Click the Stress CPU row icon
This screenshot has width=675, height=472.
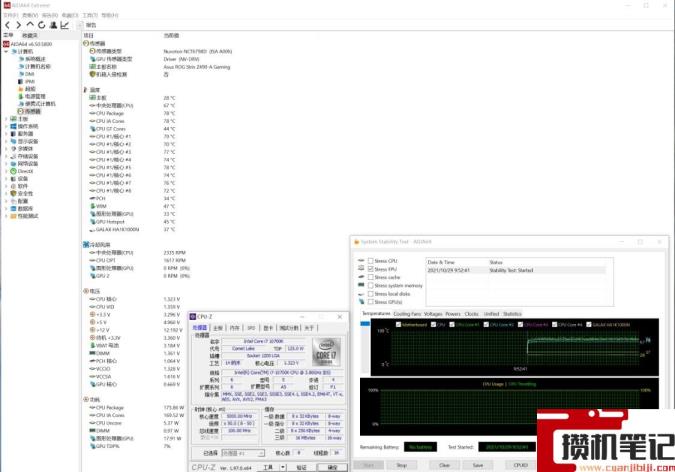click(x=361, y=261)
